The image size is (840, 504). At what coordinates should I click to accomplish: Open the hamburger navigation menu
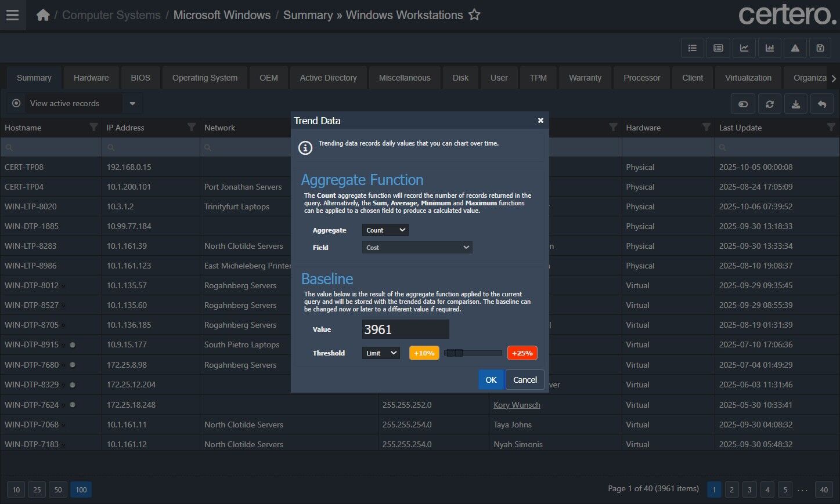(12, 15)
